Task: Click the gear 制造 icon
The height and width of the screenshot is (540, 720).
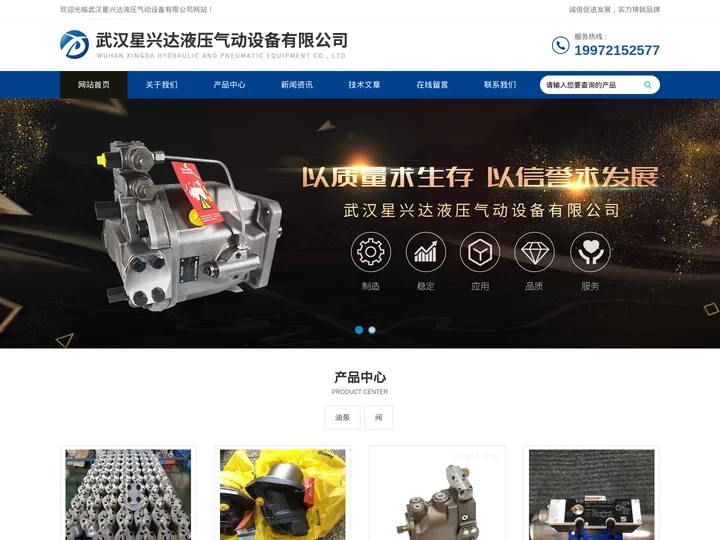Action: coord(371,252)
